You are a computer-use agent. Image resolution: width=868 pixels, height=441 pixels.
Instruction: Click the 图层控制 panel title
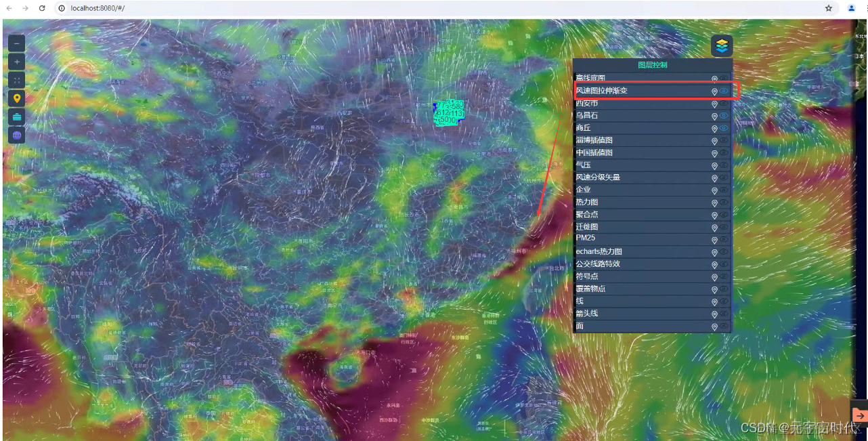651,65
